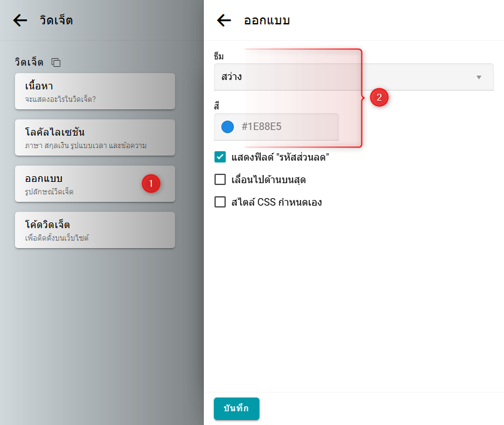Click red annotation marker number 1
This screenshot has width=504, height=425.
point(151,183)
